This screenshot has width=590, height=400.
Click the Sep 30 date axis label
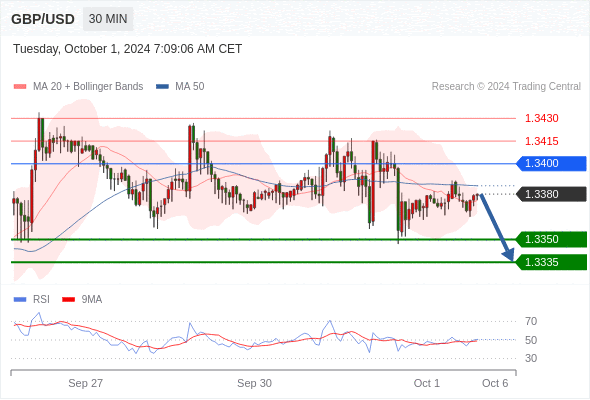pyautogui.click(x=254, y=383)
